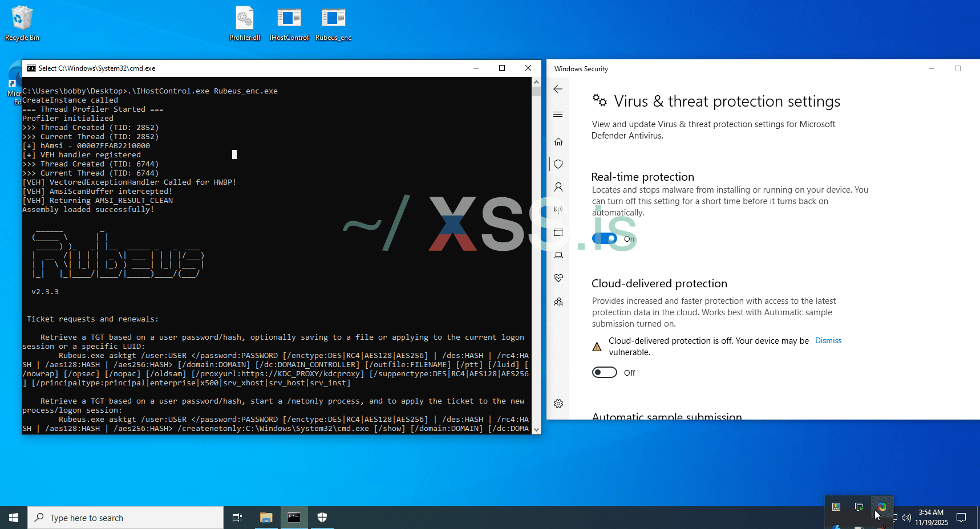Select the IHostControl desktop icon

pos(289,23)
